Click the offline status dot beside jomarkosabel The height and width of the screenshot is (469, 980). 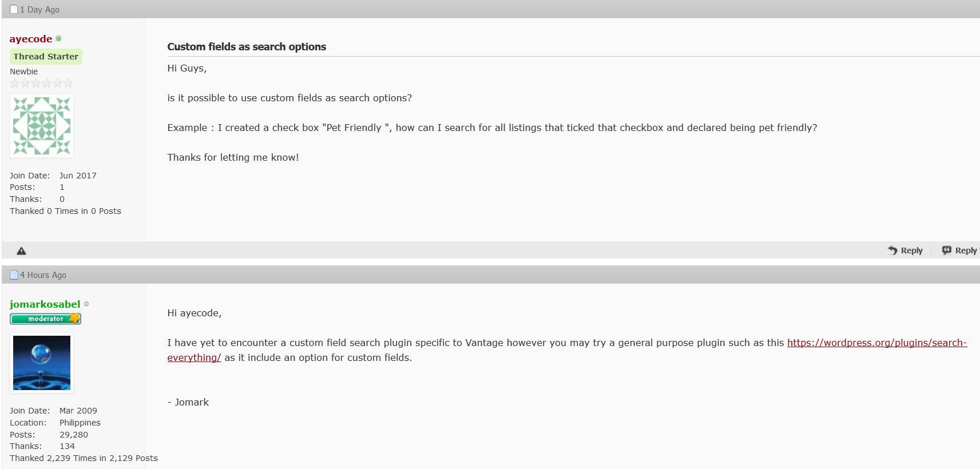coord(86,304)
